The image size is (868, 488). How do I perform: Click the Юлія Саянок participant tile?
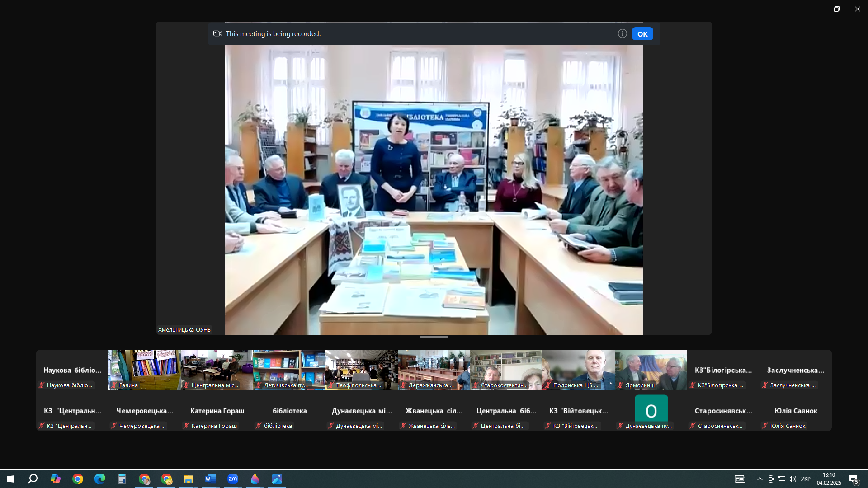pyautogui.click(x=795, y=411)
